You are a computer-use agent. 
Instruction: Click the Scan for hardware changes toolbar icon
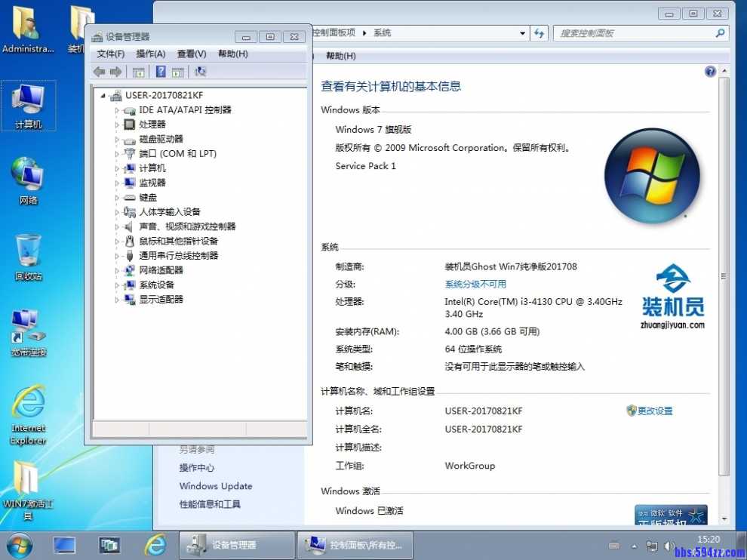pos(199,71)
